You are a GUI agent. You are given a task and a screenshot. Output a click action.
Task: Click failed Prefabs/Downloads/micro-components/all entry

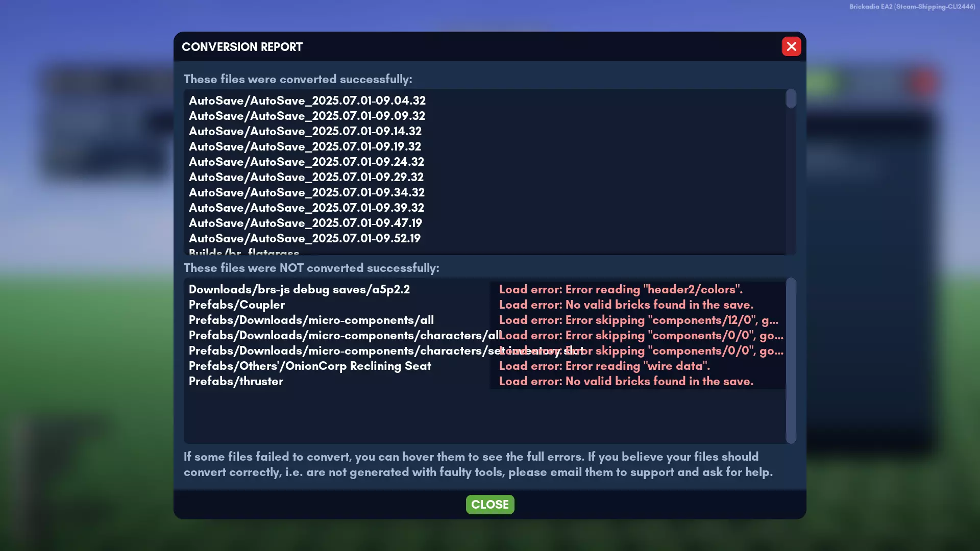pyautogui.click(x=311, y=320)
